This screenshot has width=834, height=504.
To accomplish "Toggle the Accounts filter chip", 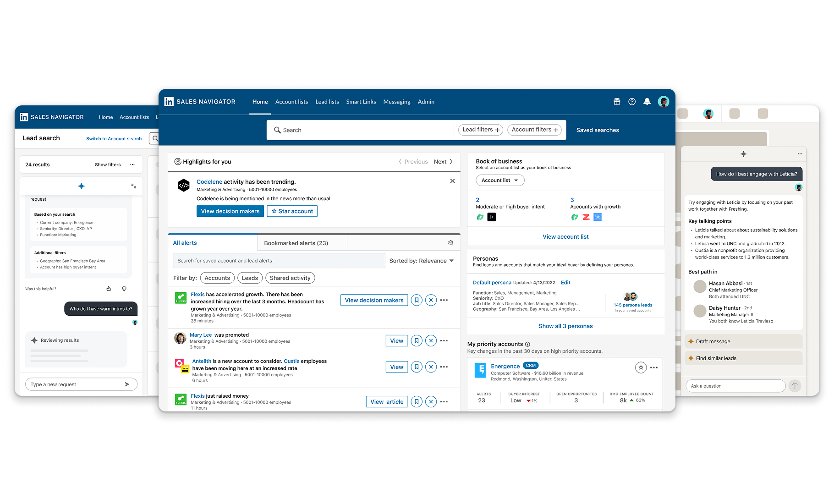I will pyautogui.click(x=217, y=278).
